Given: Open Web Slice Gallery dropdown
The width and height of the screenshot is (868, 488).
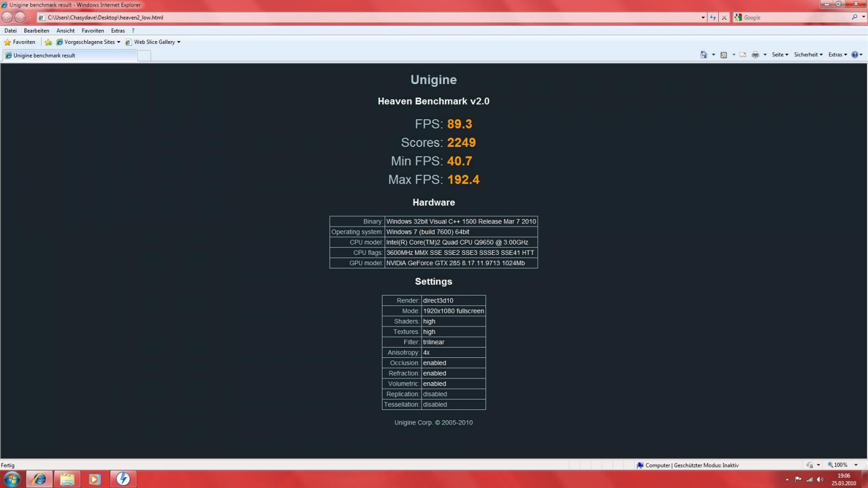Looking at the screenshot, I should [153, 42].
